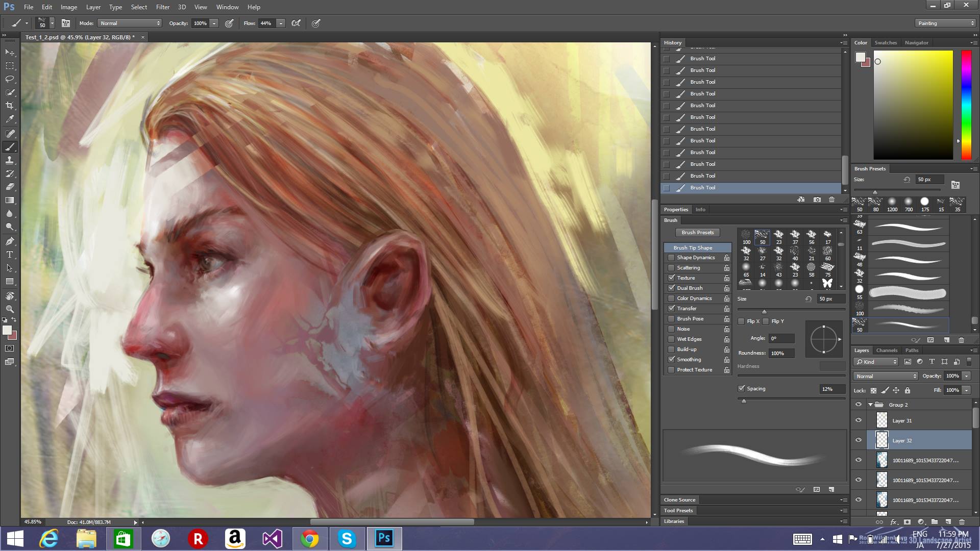Uncheck the brush Spacing checkbox
980x551 pixels.
coord(742,389)
